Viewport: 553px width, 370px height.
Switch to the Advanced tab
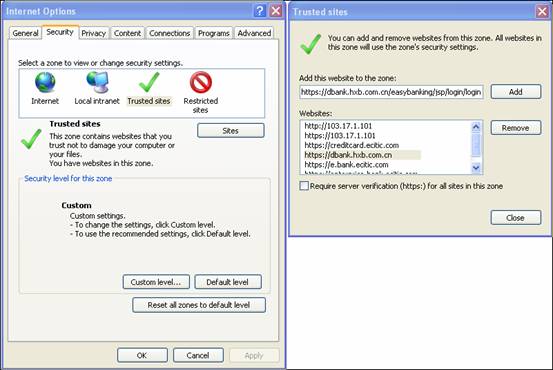tap(254, 33)
